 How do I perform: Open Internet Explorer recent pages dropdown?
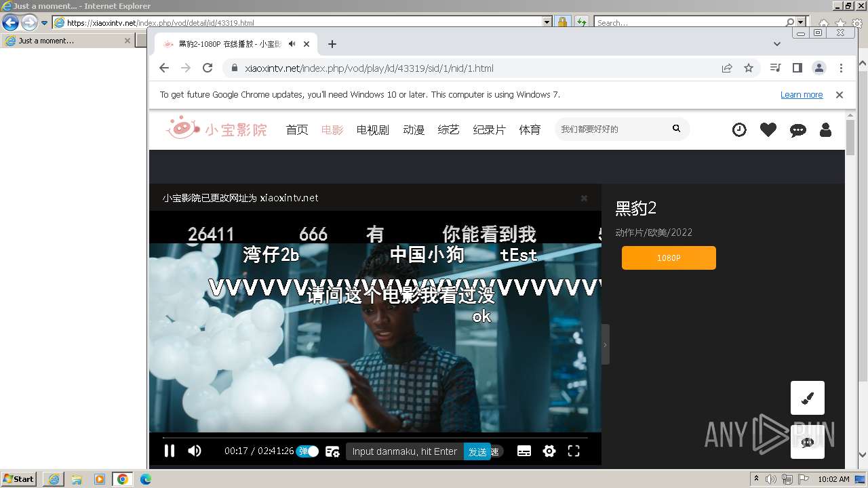point(45,22)
